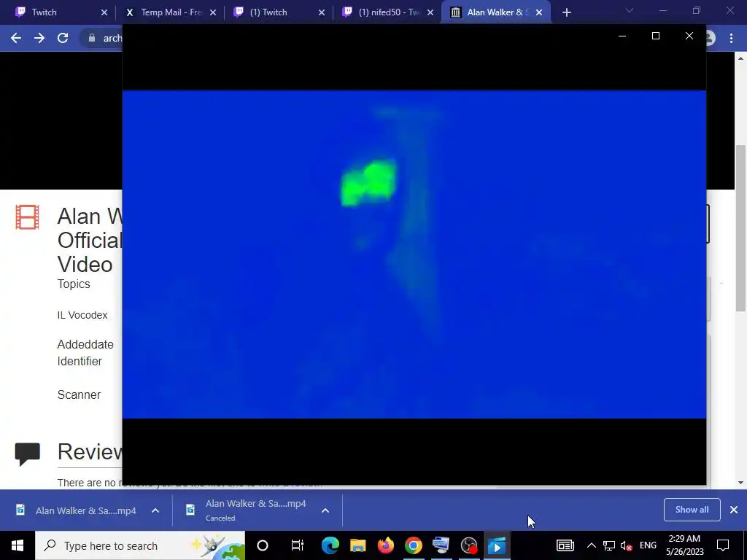Open the tab search dropdown chevron

(630, 10)
